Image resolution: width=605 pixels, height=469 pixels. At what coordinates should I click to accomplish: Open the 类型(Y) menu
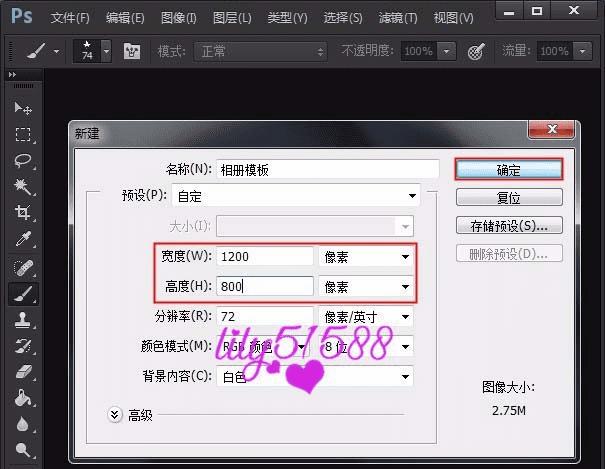(287, 18)
